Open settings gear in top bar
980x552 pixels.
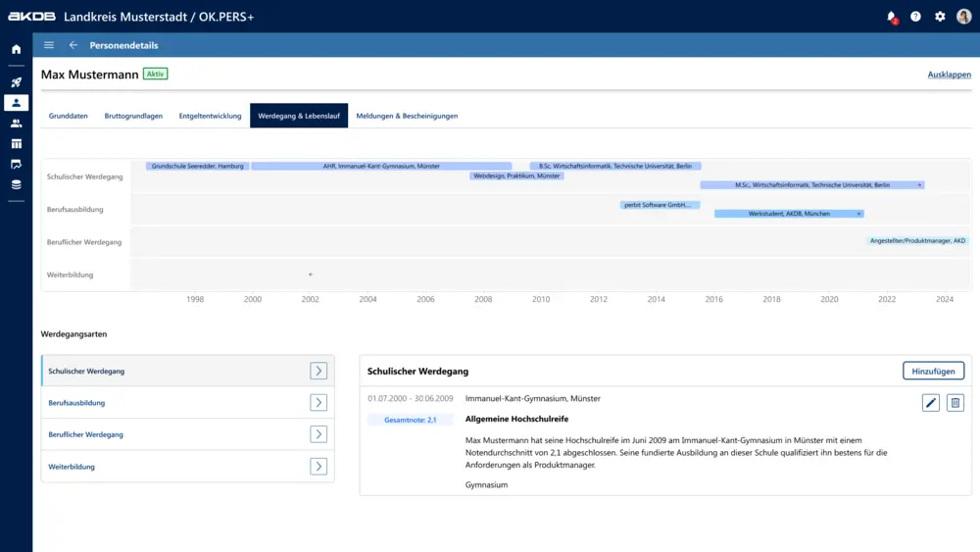coord(940,17)
